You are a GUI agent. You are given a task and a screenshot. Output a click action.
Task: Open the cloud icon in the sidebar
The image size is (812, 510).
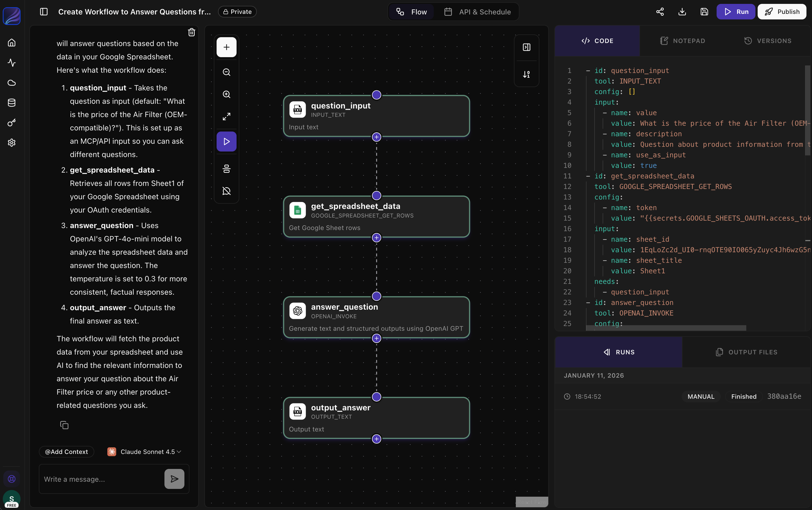click(x=11, y=83)
